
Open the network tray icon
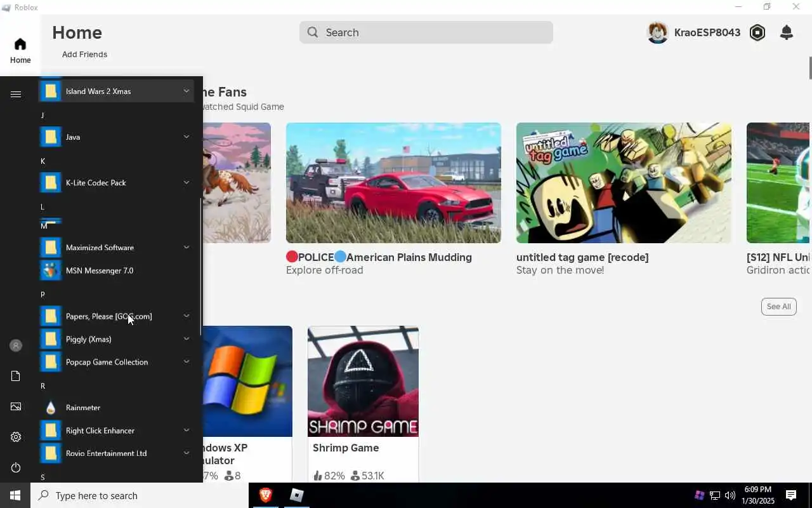coord(715,495)
